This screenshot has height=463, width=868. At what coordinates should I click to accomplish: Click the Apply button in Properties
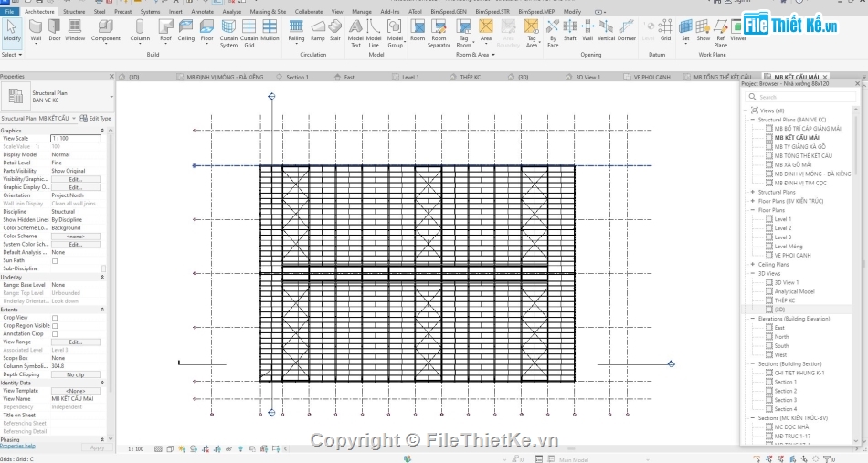point(97,447)
